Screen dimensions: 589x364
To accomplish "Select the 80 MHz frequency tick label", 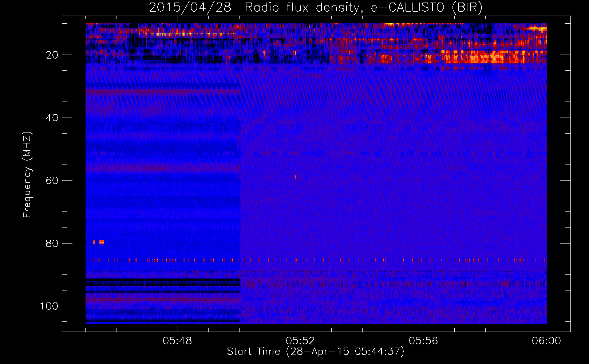I will tap(52, 244).
